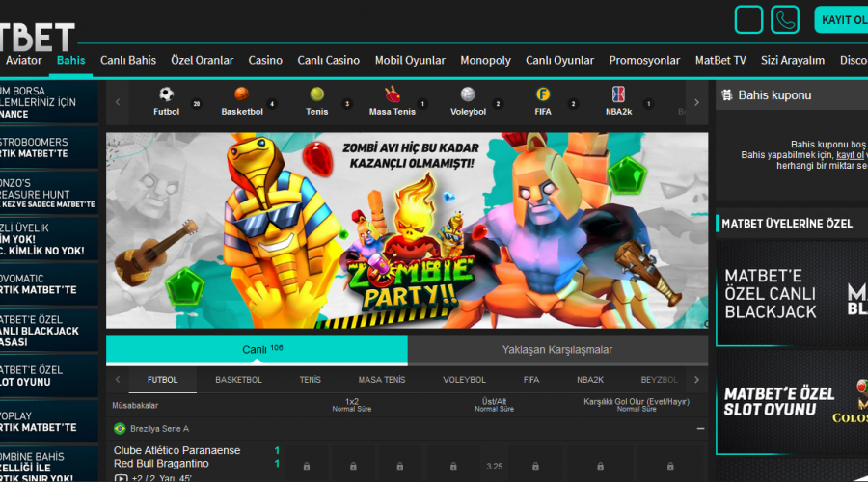Select the FIFA sub-tab

[530, 380]
